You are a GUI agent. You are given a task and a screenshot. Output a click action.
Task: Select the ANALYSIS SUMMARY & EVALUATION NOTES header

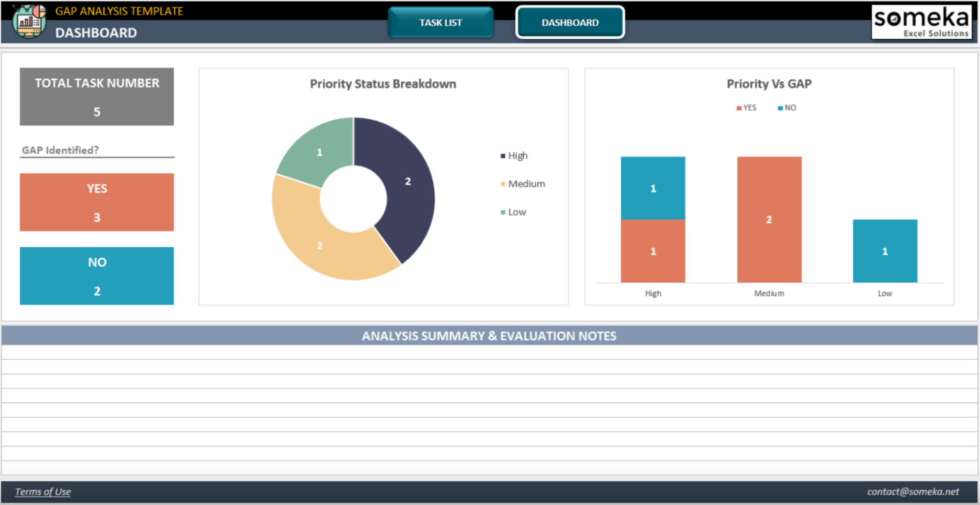click(x=489, y=335)
